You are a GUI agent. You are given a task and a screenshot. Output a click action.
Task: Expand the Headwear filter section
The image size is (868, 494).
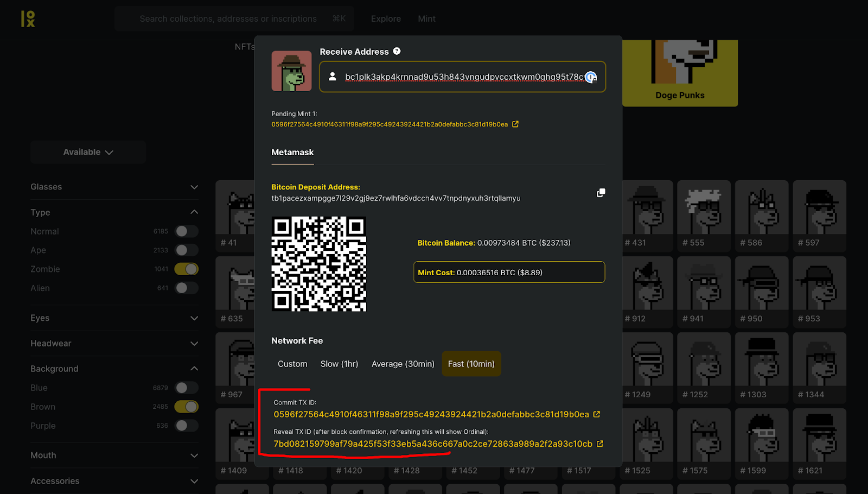(114, 344)
